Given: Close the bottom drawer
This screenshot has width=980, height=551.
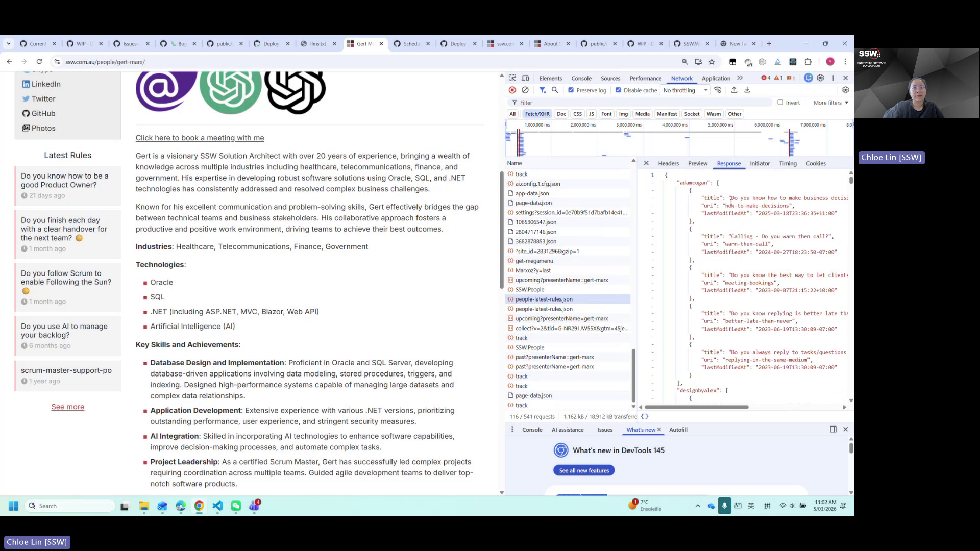Looking at the screenshot, I should coord(845,430).
